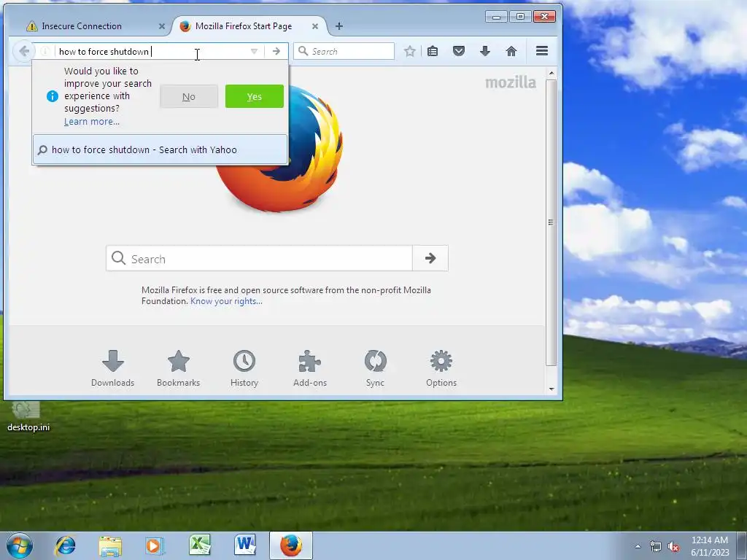Click the toolbar Search magnifier icon
Image resolution: width=747 pixels, height=560 pixels.
pyautogui.click(x=303, y=50)
